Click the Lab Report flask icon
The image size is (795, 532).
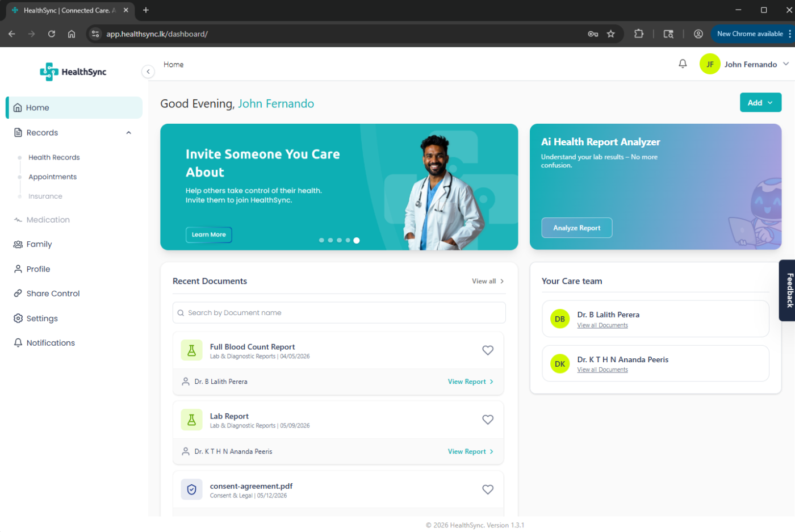coord(191,420)
